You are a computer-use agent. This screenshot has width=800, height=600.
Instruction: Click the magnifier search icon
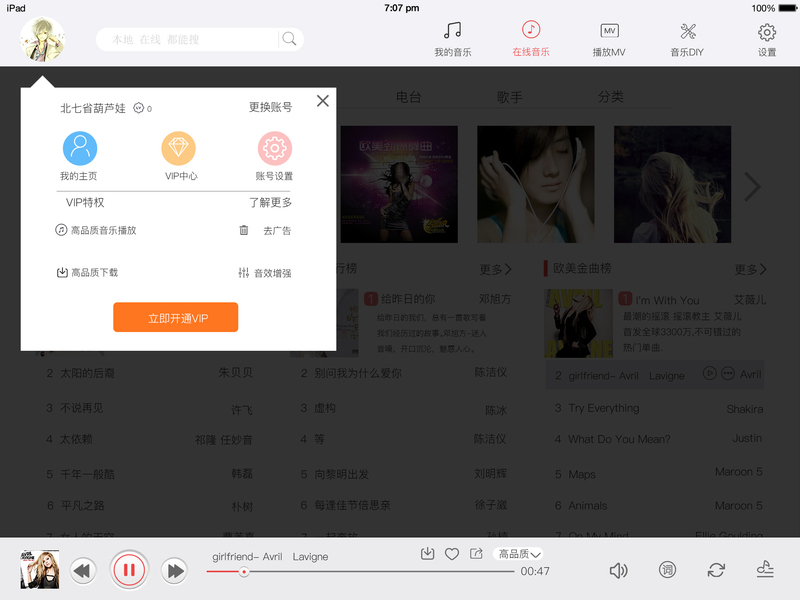click(x=289, y=39)
